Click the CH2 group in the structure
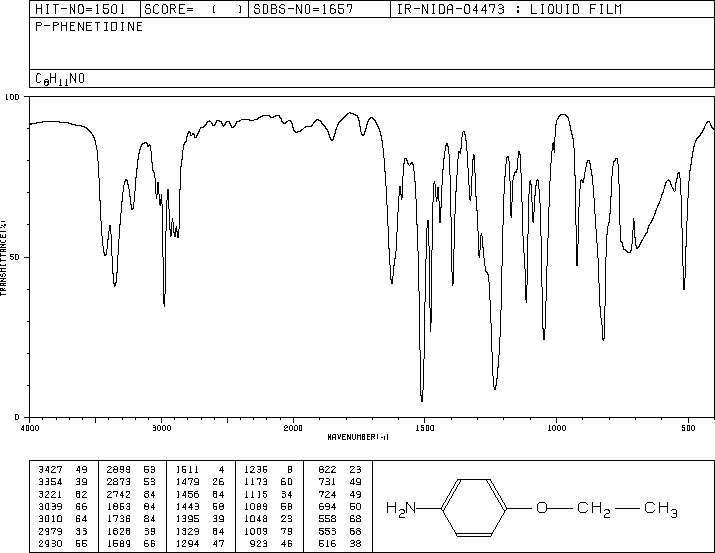This screenshot has height=553, width=715. point(598,509)
